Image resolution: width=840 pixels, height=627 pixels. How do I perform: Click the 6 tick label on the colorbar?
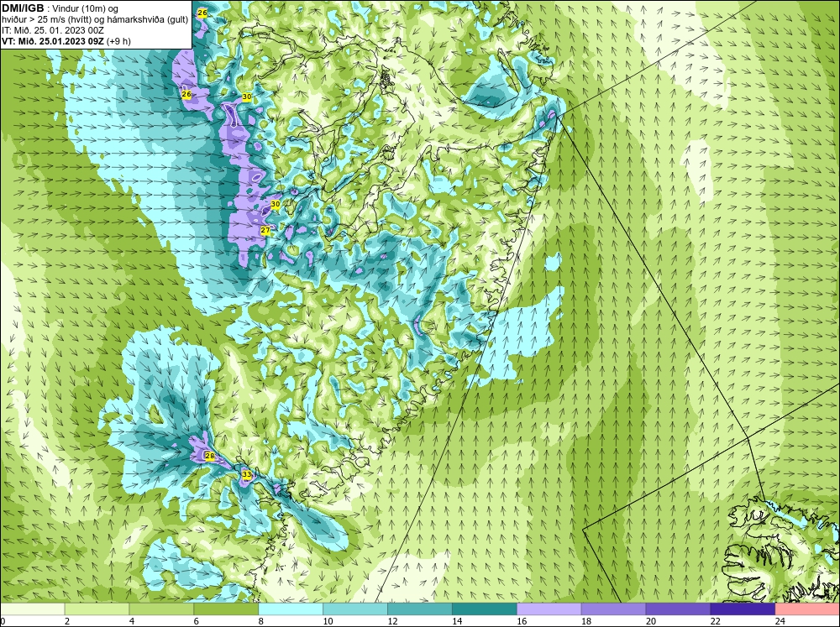(x=197, y=621)
